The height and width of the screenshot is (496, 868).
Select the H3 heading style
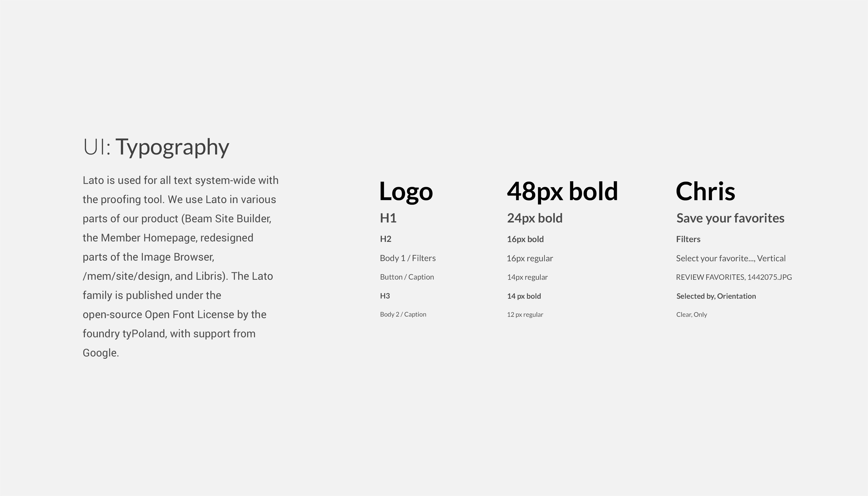[x=385, y=295]
